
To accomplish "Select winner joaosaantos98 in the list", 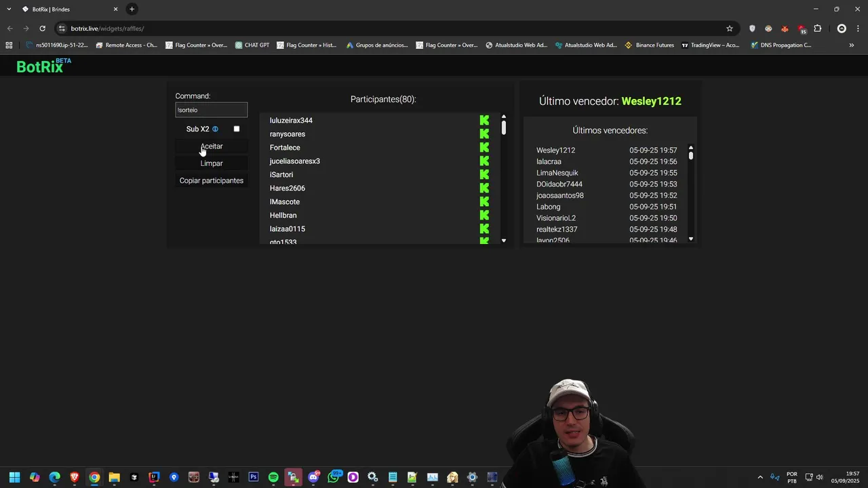I will [x=560, y=195].
